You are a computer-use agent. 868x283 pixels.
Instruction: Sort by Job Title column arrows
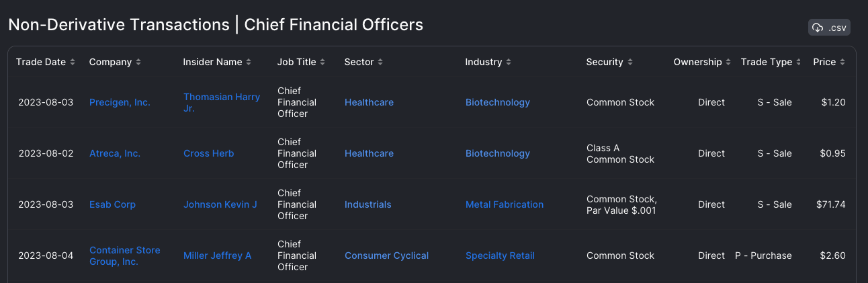coord(322,62)
